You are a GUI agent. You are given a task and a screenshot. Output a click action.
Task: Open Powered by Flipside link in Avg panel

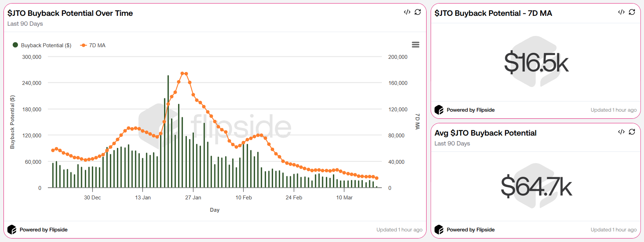pyautogui.click(x=471, y=230)
